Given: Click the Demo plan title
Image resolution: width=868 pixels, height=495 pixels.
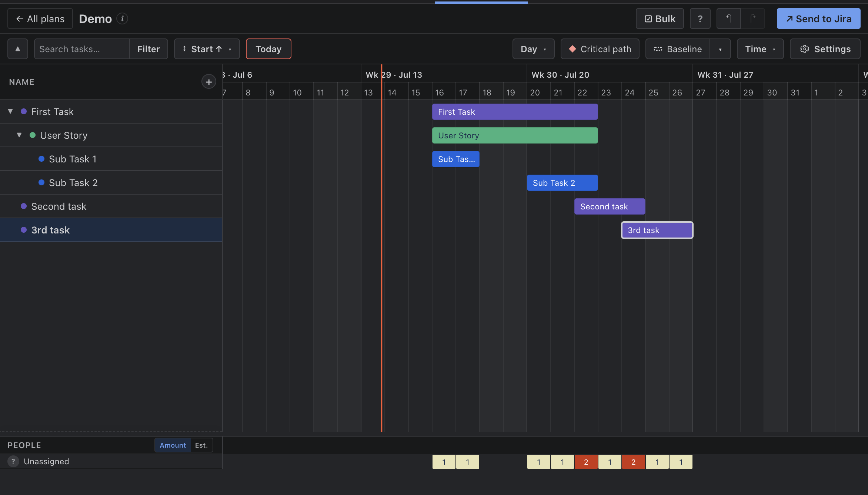Looking at the screenshot, I should (95, 18).
